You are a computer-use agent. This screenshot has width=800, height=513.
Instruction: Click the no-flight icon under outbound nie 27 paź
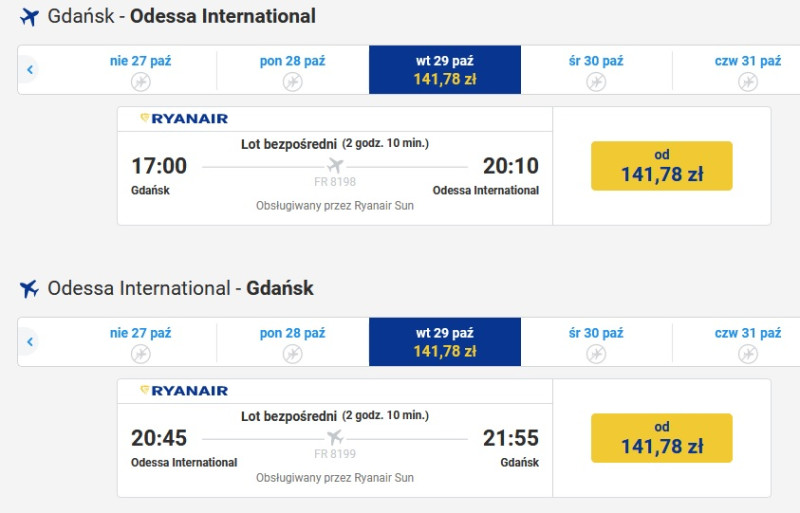tap(141, 82)
